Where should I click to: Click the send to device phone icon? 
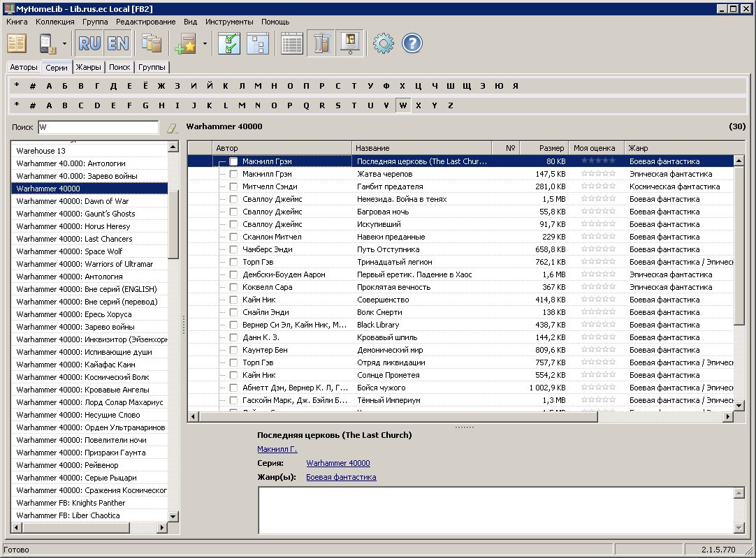point(47,43)
